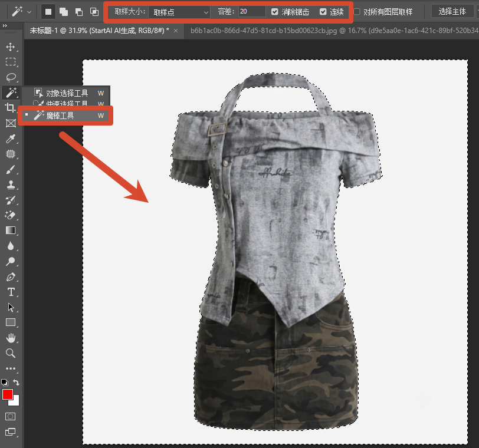Switch to the b6b1ac0b jpg document tab
Screen dimensions: 479x448
click(334, 31)
